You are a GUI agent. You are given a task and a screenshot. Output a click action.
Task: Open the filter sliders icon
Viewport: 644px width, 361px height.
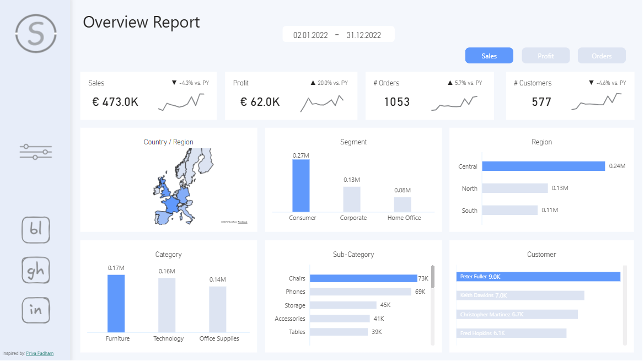coord(36,152)
